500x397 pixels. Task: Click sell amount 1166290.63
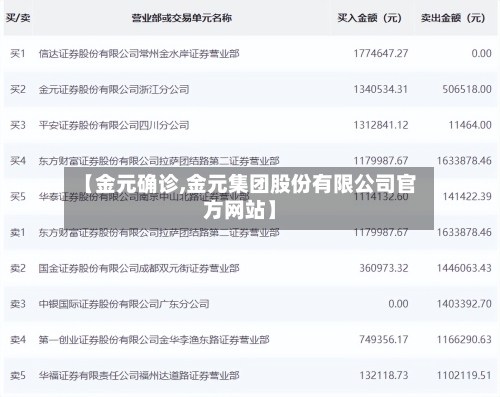pyautogui.click(x=464, y=340)
